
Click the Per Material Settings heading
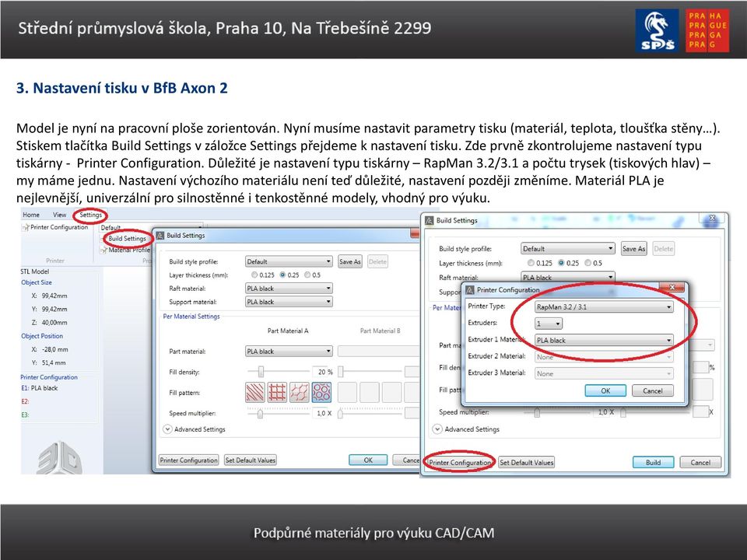click(x=191, y=317)
